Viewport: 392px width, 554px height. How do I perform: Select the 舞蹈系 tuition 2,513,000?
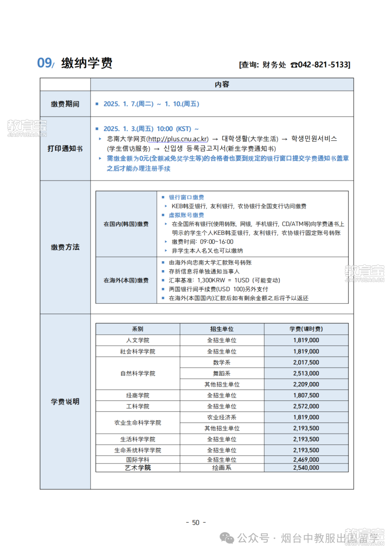[x=306, y=373]
